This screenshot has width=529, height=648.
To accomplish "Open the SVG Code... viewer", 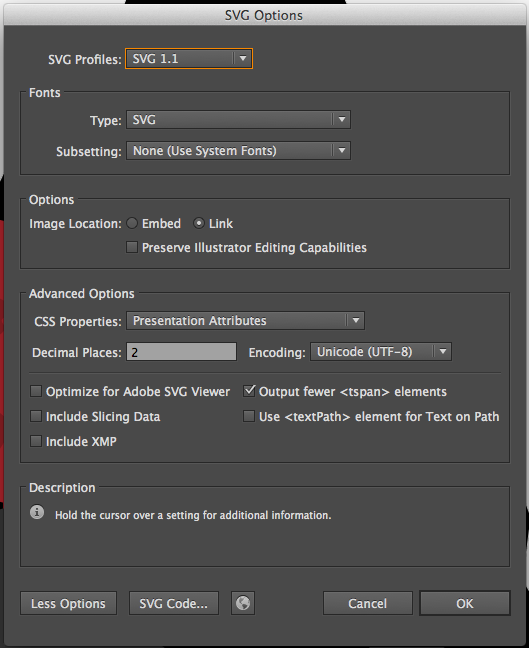I will 174,603.
